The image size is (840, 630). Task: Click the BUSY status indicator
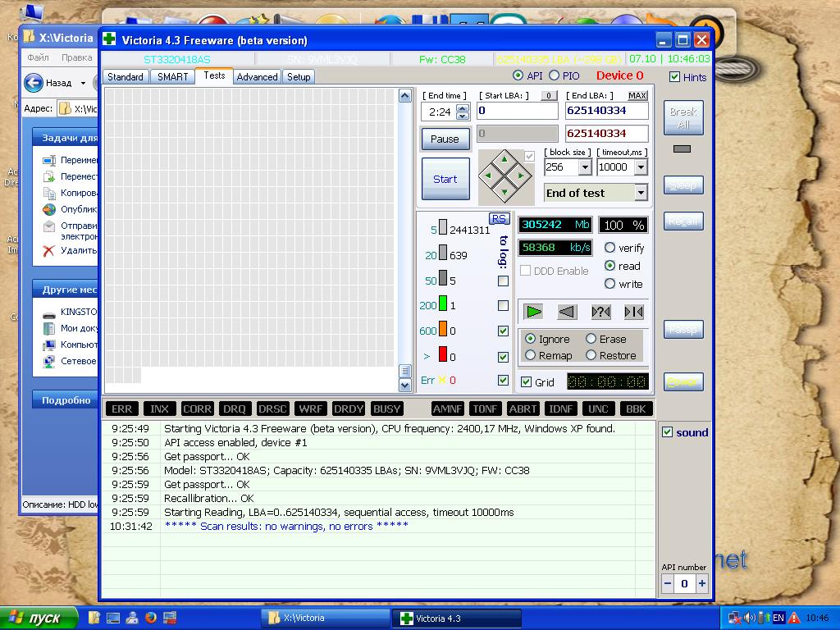pos(386,409)
